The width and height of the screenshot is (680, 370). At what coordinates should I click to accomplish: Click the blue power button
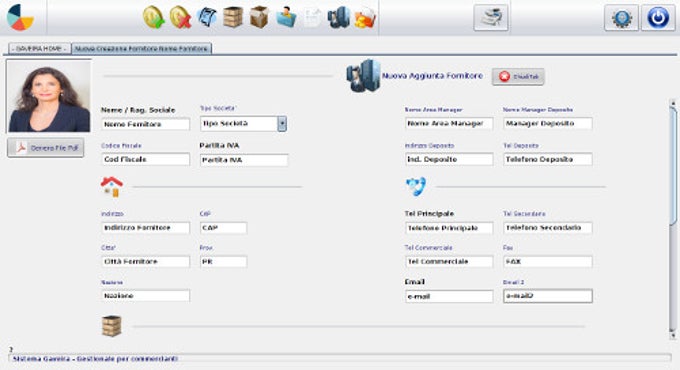click(x=658, y=18)
